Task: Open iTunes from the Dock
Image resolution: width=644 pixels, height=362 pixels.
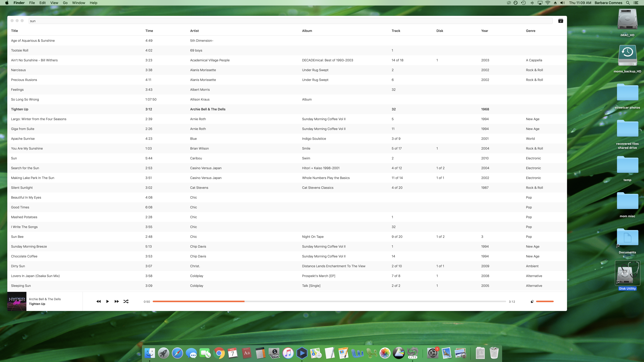Action: tap(288, 353)
